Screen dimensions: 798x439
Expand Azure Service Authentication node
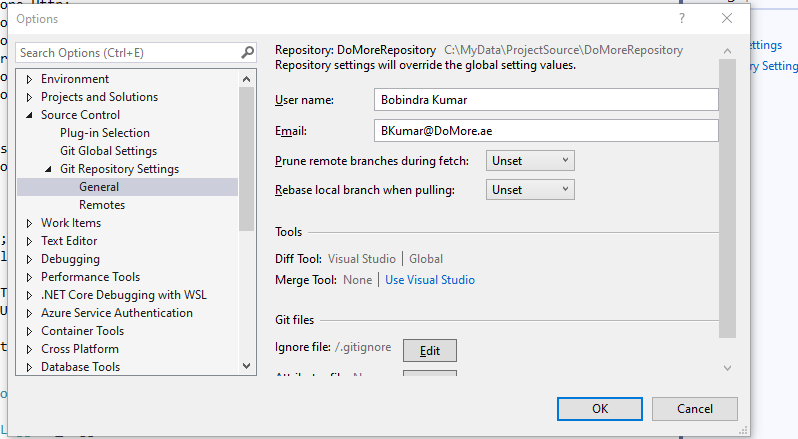pyautogui.click(x=29, y=313)
